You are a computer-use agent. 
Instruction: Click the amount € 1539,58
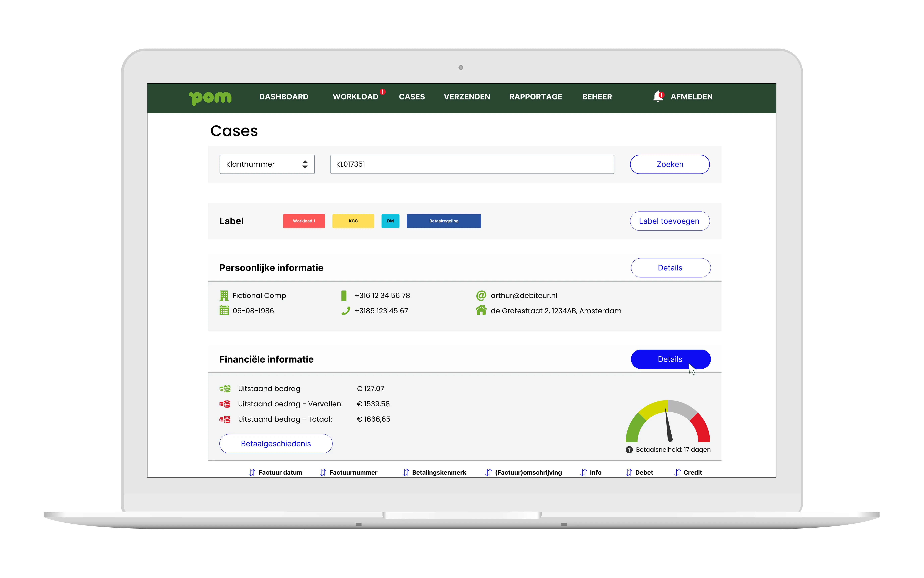pyautogui.click(x=373, y=404)
